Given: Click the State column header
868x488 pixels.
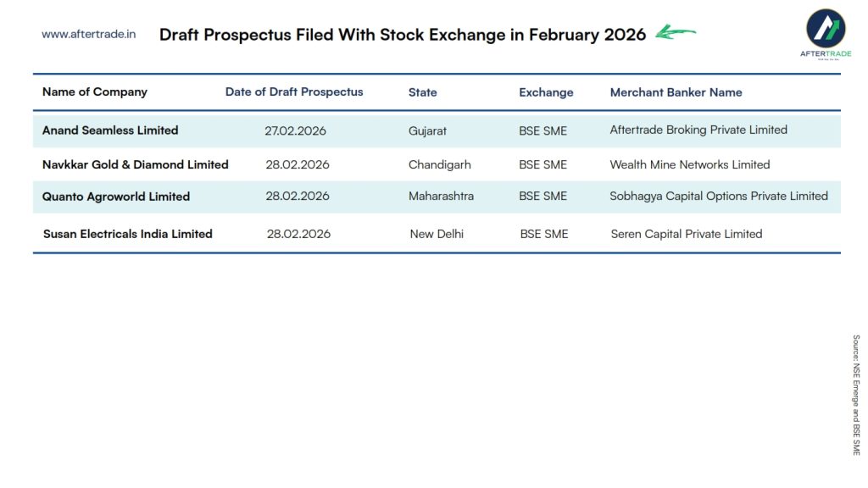Looking at the screenshot, I should tap(423, 92).
